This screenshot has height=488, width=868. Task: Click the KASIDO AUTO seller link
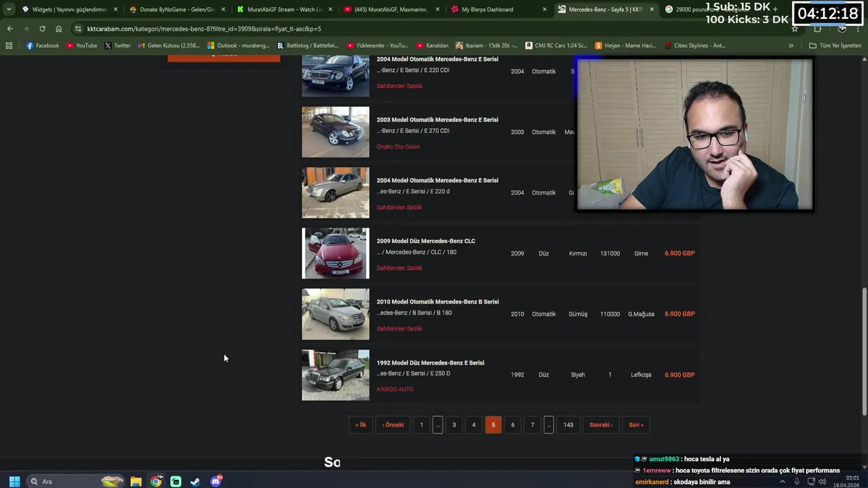click(395, 389)
